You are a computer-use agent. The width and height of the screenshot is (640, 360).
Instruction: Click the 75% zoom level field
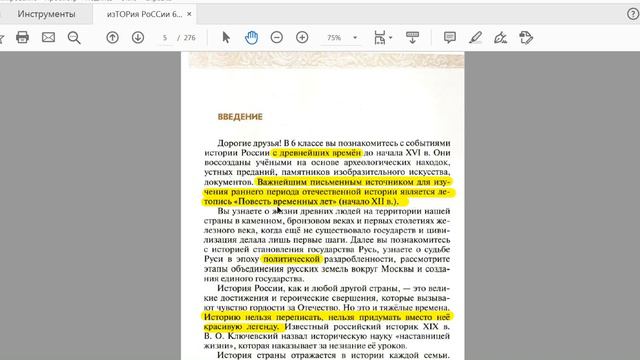click(334, 38)
